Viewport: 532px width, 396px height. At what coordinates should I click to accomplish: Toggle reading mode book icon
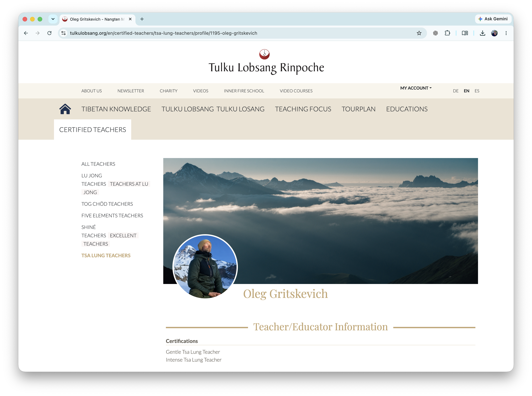tap(465, 33)
